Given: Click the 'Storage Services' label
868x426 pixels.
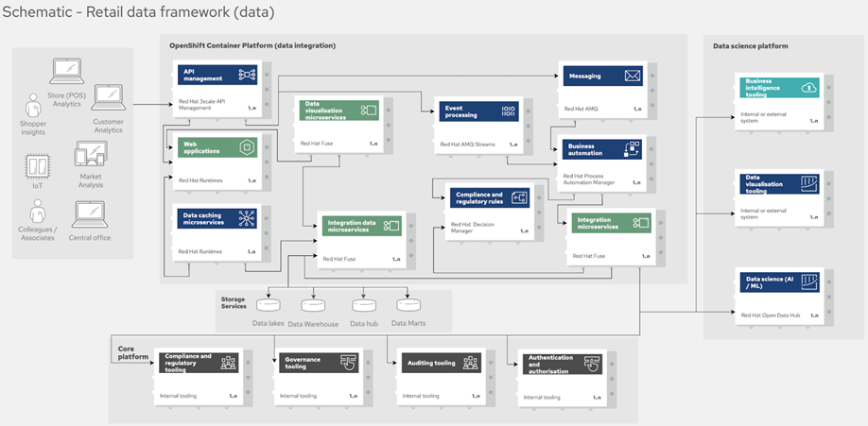Looking at the screenshot, I should pyautogui.click(x=234, y=302).
